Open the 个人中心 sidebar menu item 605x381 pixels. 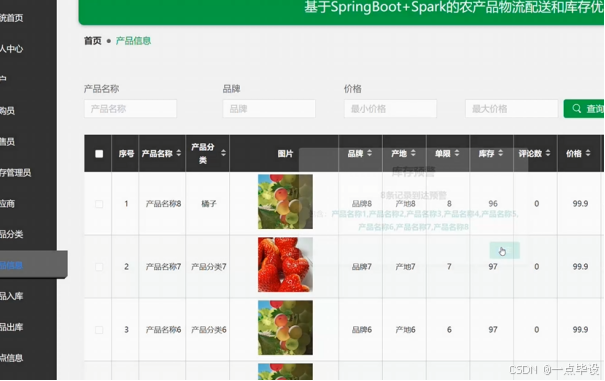coord(12,49)
